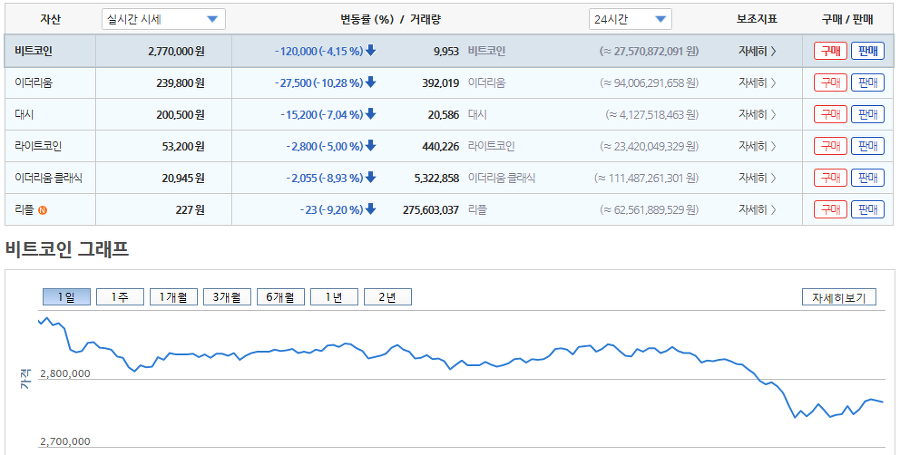Switch chart range to 1개월
Image resolution: width=900 pixels, height=455 pixels.
[x=173, y=297]
